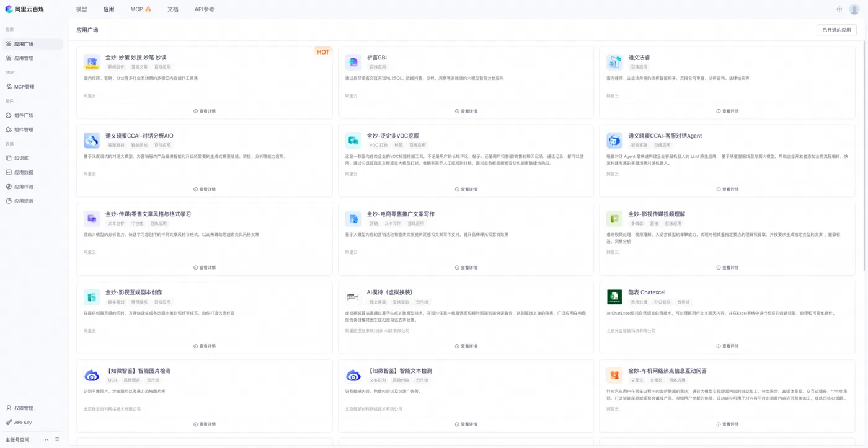
Task: Open the API参考 top navigation tab
Action: (x=204, y=9)
